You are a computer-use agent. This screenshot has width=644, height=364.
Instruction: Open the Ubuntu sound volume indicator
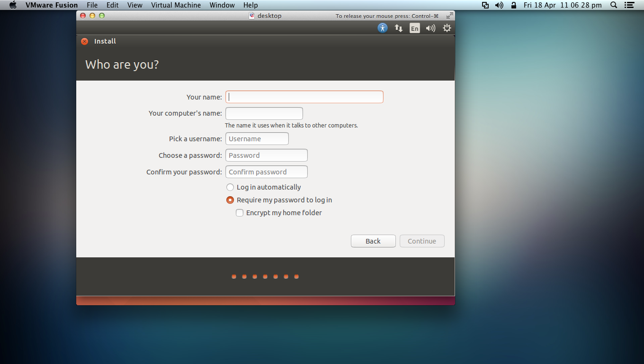coord(430,28)
